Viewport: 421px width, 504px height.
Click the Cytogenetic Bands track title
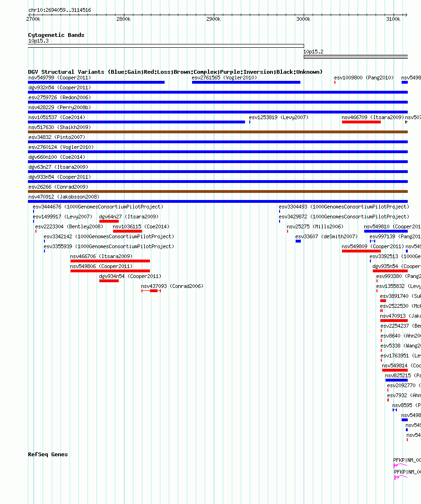[56, 35]
